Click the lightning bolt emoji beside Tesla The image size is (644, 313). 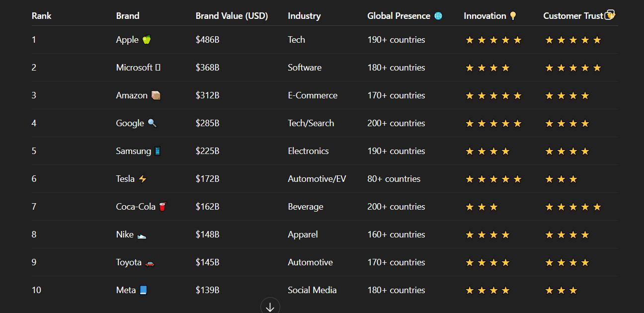pos(143,179)
